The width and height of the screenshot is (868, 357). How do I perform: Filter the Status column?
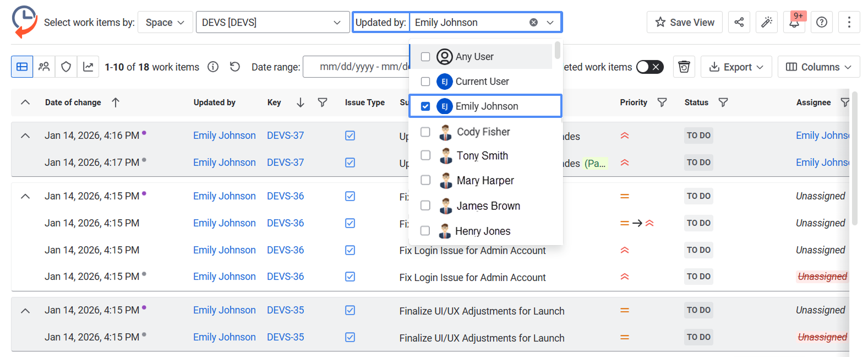pos(723,102)
